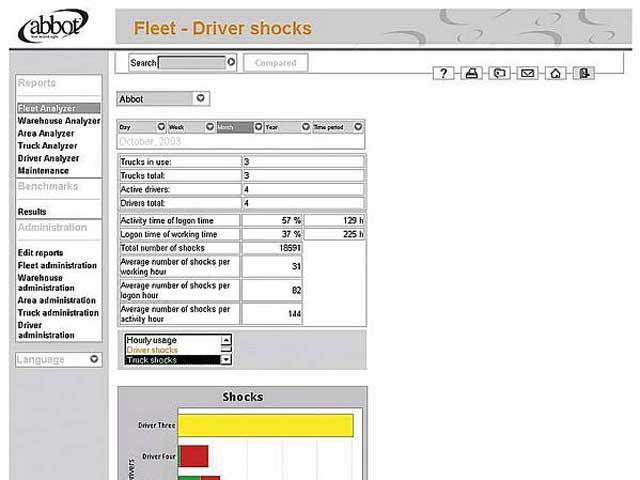Go home using the house icon
The image size is (640, 480).
click(556, 73)
